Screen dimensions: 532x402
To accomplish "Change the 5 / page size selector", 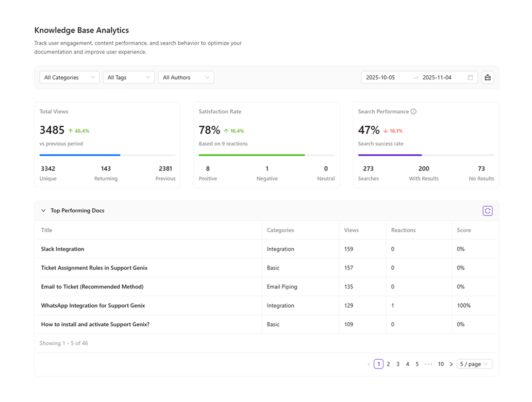I will pyautogui.click(x=474, y=364).
